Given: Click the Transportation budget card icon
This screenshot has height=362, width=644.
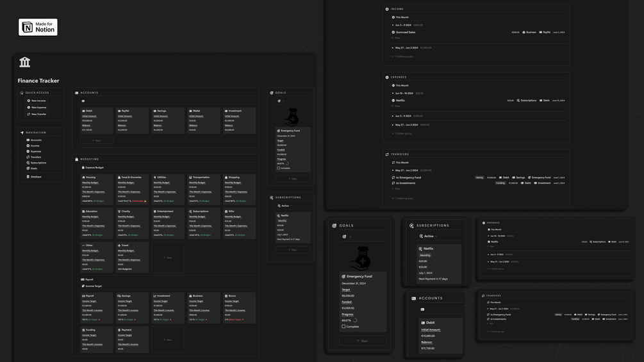Looking at the screenshot, I should coord(190,177).
